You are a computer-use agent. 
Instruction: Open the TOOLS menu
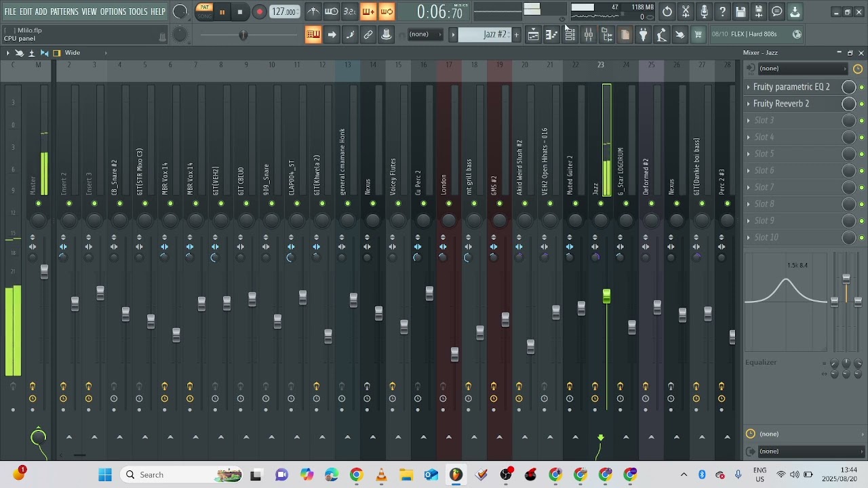point(138,12)
